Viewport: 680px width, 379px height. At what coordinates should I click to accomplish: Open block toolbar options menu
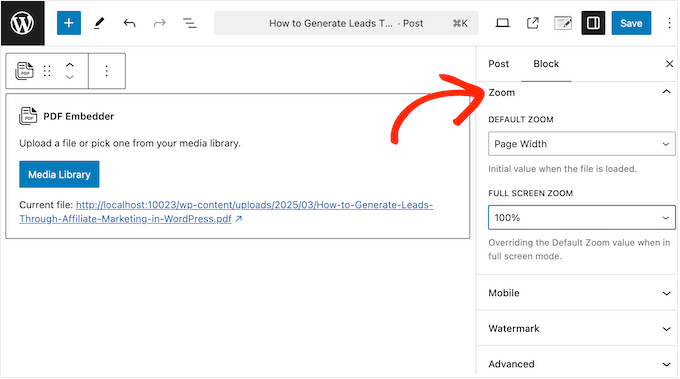[x=107, y=71]
